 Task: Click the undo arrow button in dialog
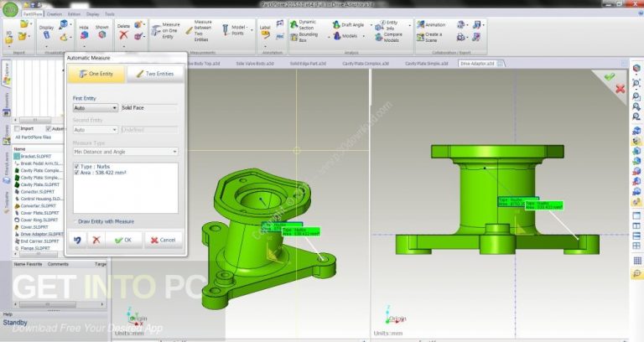(x=78, y=240)
